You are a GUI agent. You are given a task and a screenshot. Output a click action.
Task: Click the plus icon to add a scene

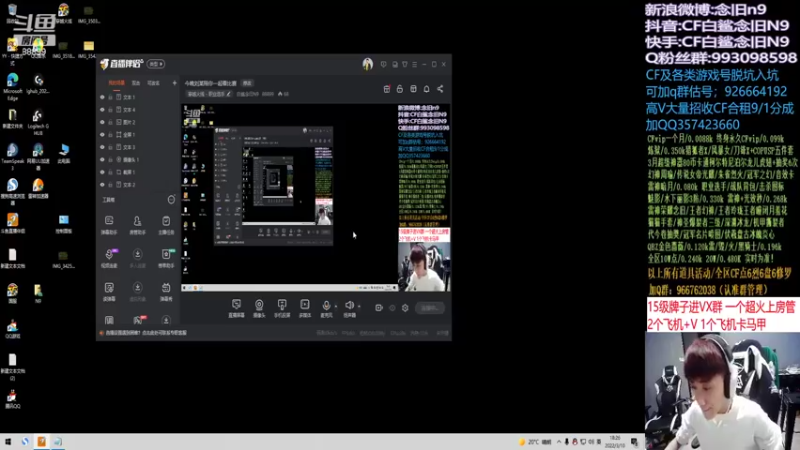174,83
